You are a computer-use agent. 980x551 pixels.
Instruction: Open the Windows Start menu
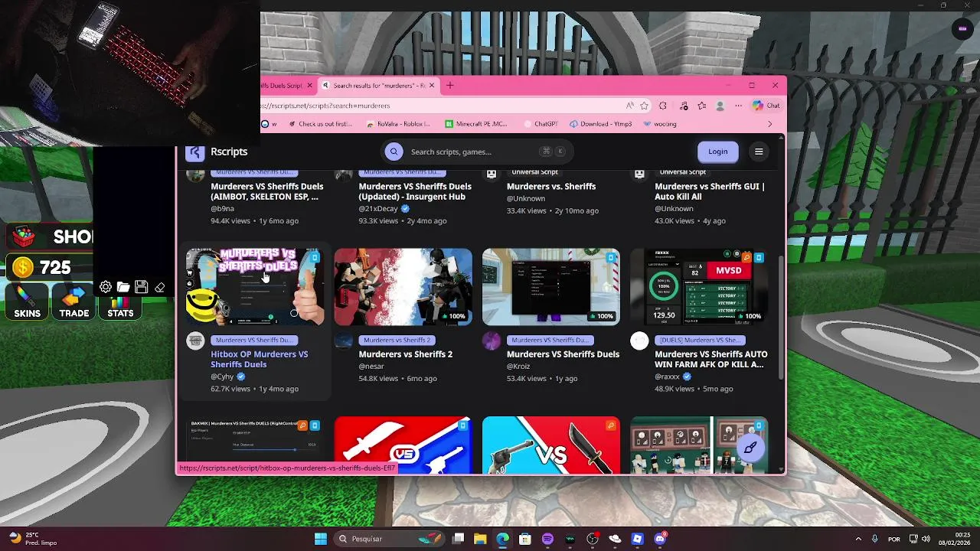click(321, 539)
